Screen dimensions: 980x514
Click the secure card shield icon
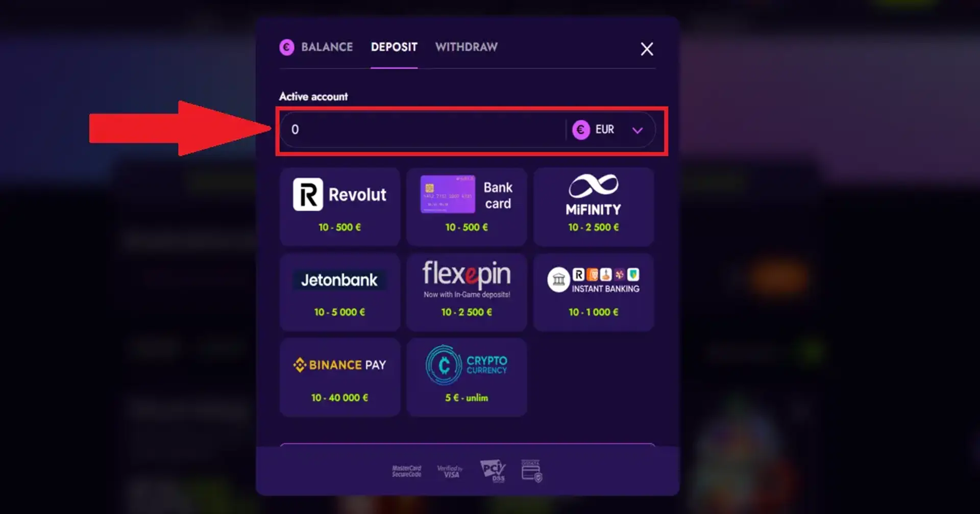[531, 471]
